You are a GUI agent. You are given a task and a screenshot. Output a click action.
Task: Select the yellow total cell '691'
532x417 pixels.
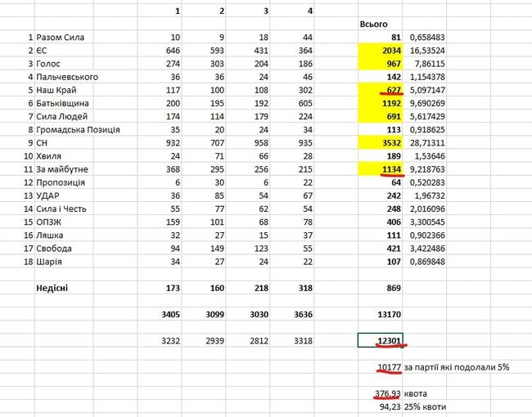(x=381, y=117)
